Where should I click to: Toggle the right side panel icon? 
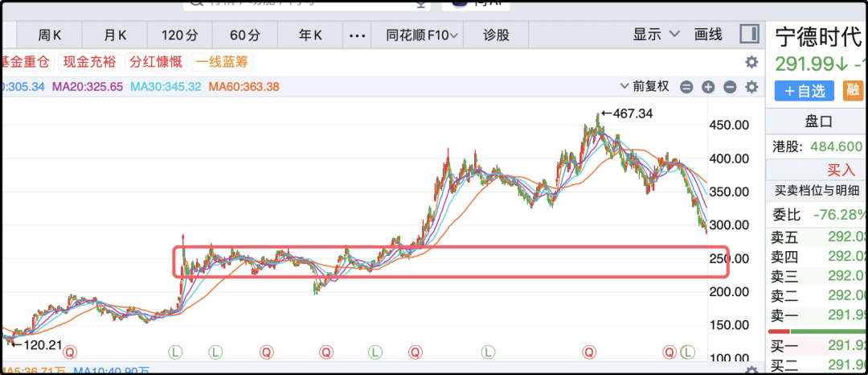point(749,35)
